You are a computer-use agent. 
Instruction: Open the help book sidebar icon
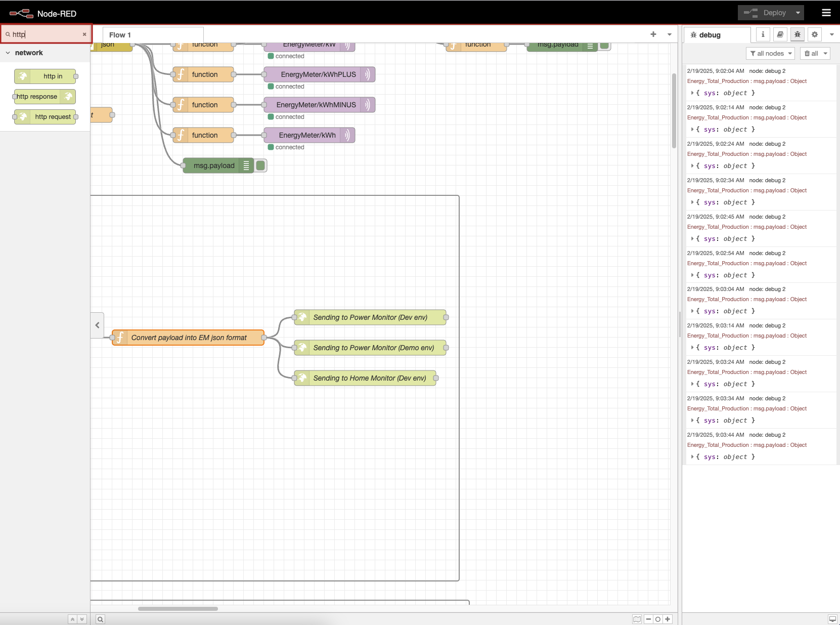pyautogui.click(x=780, y=34)
